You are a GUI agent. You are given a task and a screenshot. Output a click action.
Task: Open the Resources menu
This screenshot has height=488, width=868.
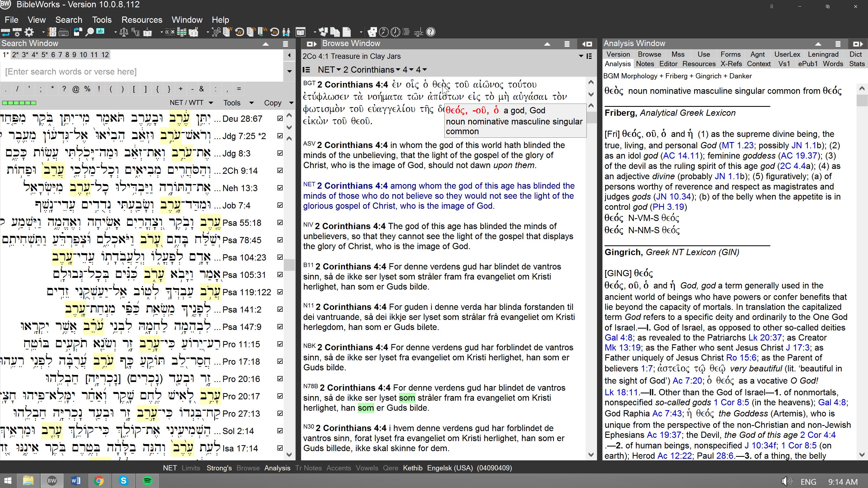(142, 20)
